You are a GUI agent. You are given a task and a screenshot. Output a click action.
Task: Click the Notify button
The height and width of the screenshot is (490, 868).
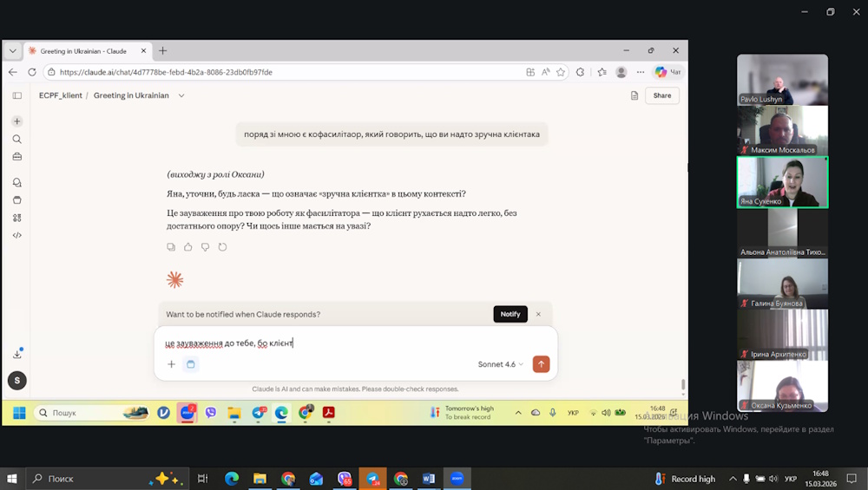510,314
